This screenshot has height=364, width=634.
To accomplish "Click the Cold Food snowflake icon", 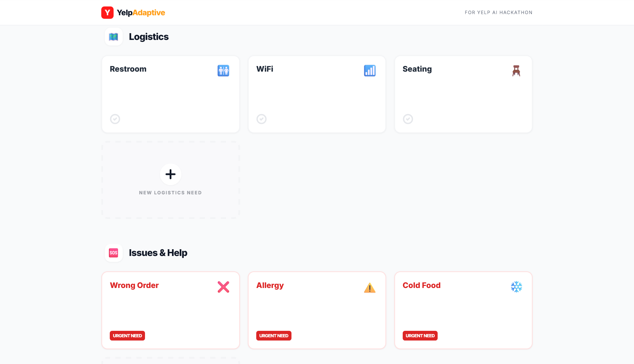I will 516,287.
